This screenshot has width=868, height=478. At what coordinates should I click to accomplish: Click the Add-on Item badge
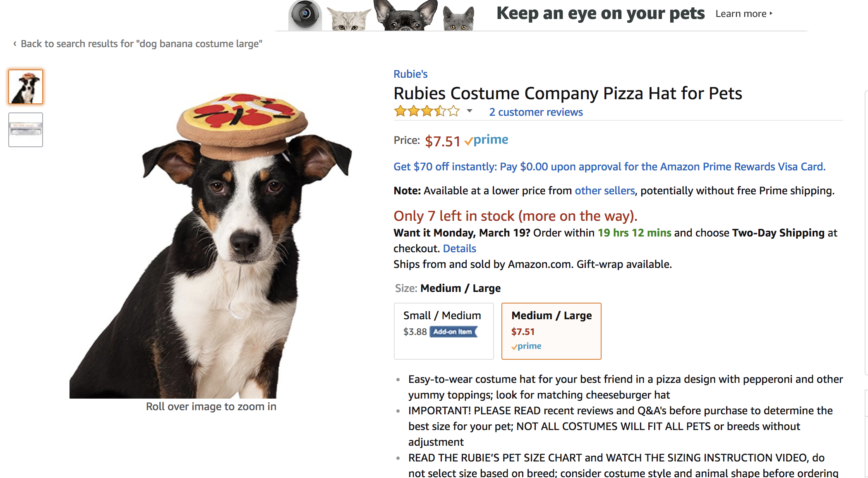pos(453,332)
